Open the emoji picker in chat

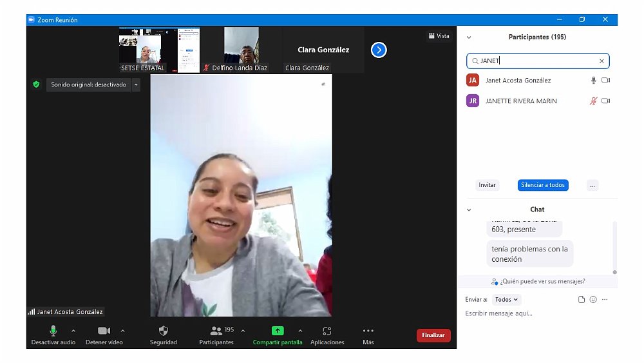(593, 300)
